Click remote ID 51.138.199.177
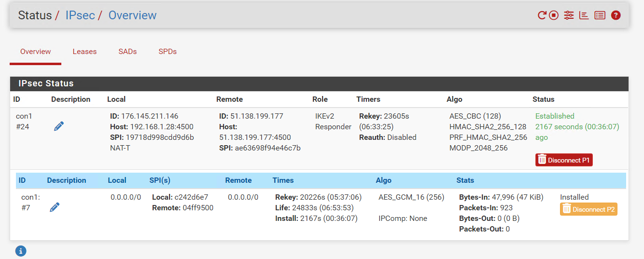Image resolution: width=644 pixels, height=259 pixels. pos(251,116)
